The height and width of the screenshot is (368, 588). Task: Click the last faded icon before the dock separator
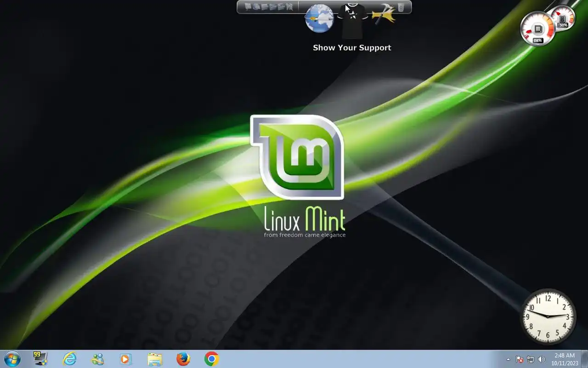(x=289, y=7)
